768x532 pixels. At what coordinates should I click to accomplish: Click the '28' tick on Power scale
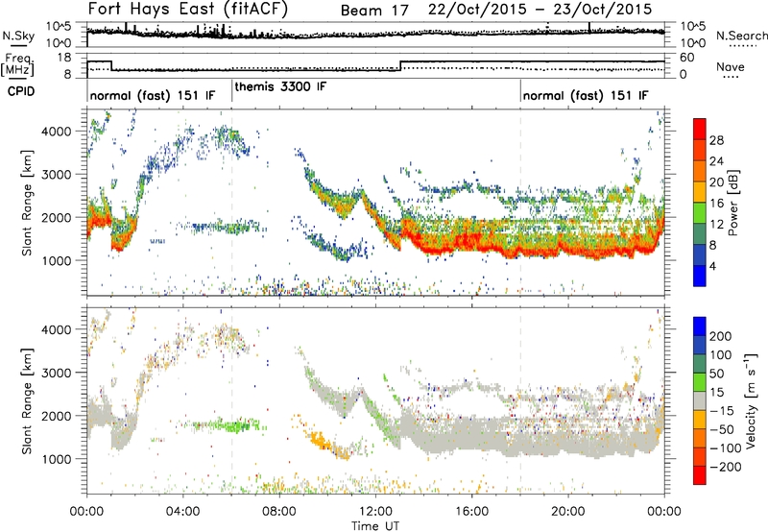[716, 140]
